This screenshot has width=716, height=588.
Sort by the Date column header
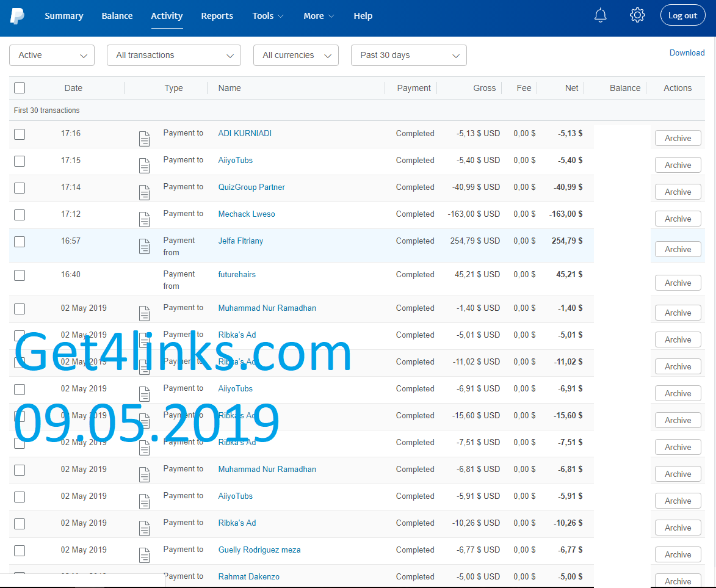click(73, 88)
